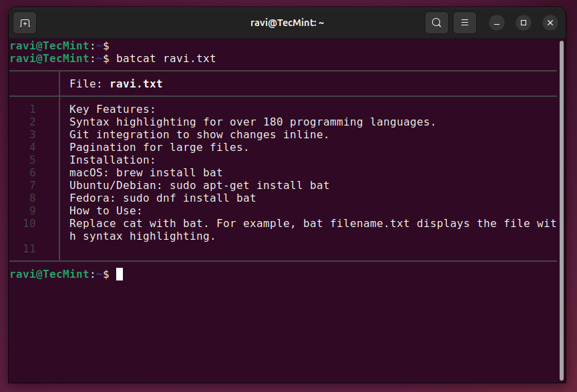Click the Syntax highlighting for over 180 line

click(252, 122)
